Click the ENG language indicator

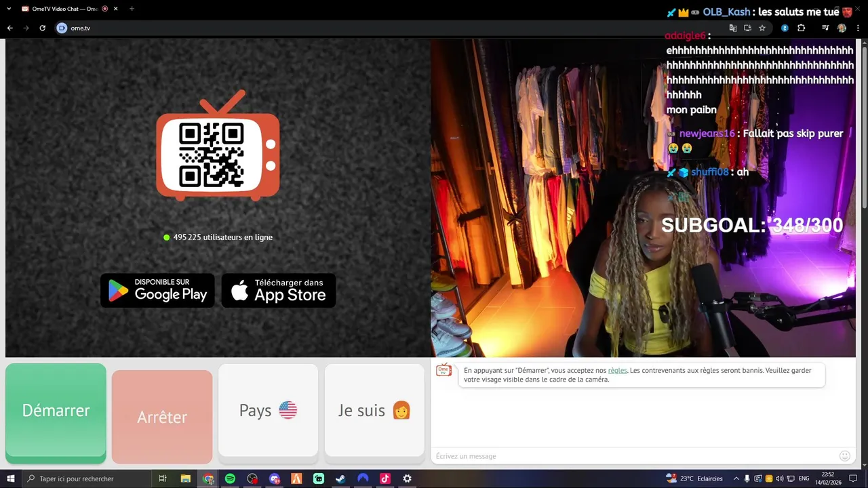804,479
